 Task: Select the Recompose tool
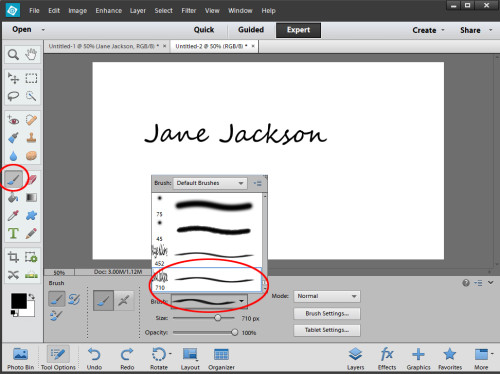tap(31, 257)
